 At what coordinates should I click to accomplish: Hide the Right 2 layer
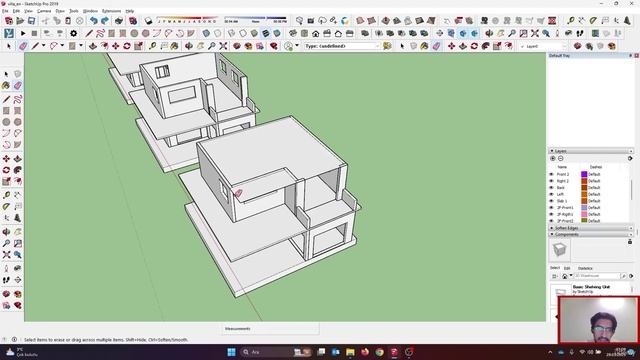[551, 181]
